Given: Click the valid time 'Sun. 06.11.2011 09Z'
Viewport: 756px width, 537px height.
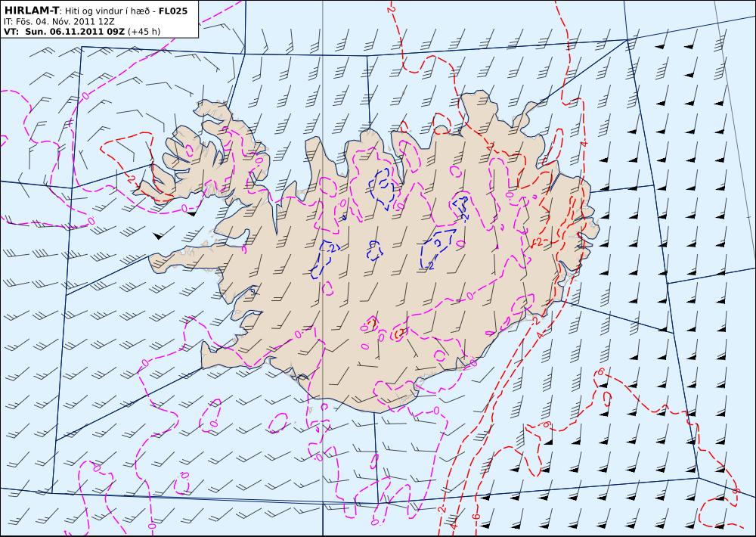Looking at the screenshot, I should 75,32.
